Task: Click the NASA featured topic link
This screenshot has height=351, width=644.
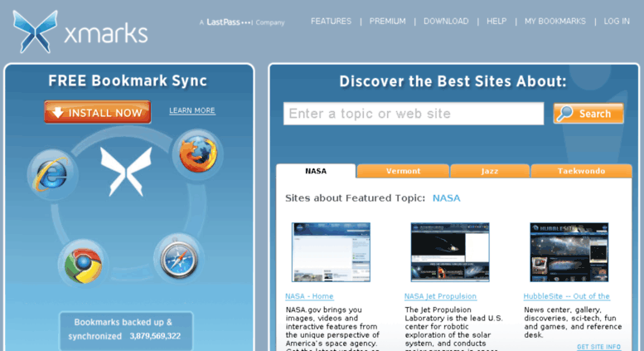Action: coord(447,198)
